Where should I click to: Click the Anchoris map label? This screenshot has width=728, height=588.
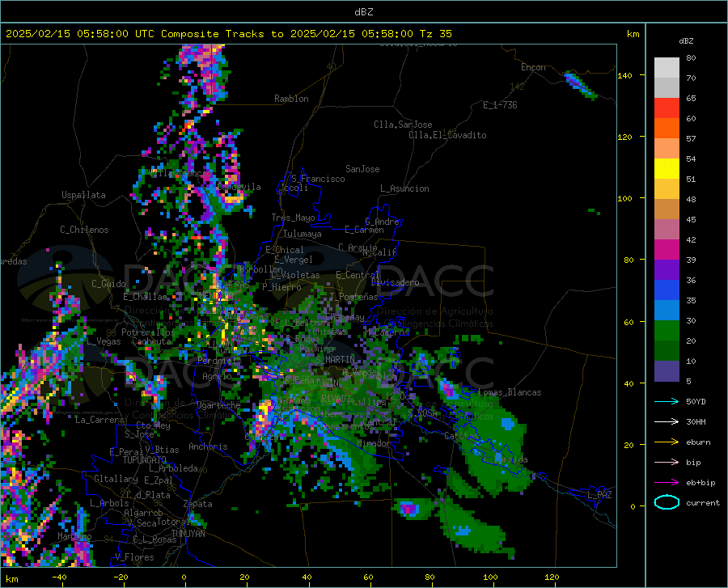[208, 447]
